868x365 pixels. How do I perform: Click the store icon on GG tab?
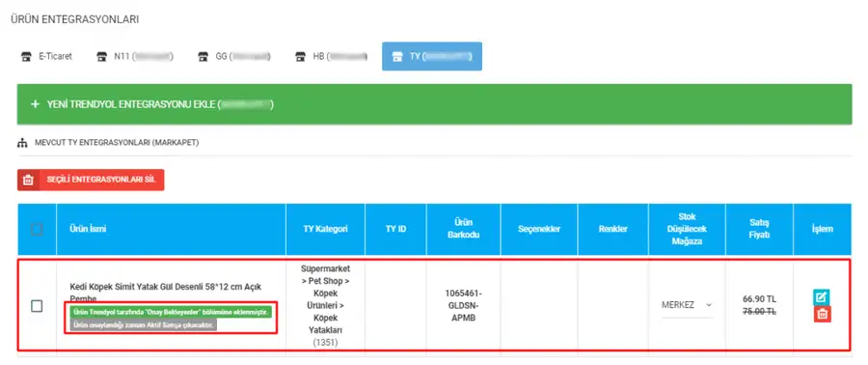click(203, 57)
